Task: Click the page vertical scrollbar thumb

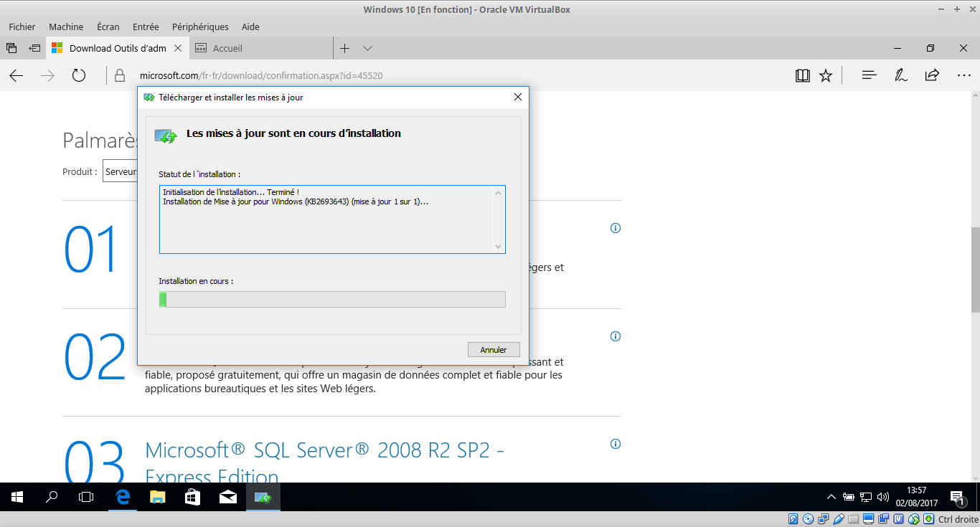Action: click(975, 270)
